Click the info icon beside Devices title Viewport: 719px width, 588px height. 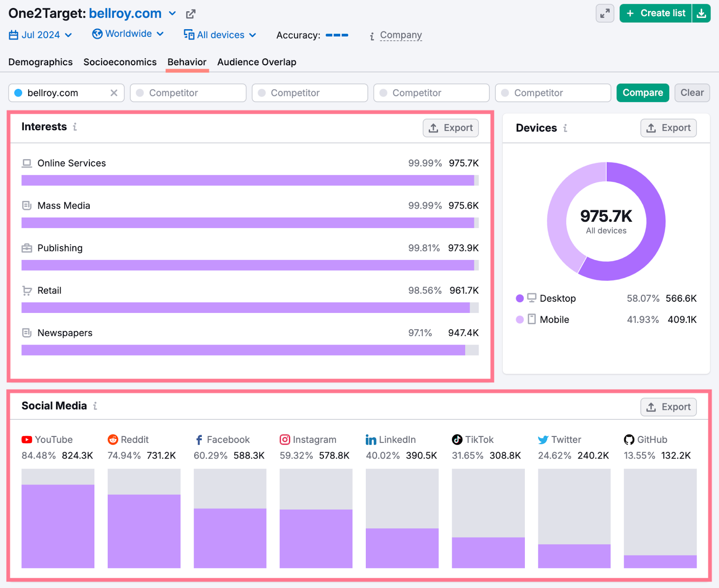(565, 128)
